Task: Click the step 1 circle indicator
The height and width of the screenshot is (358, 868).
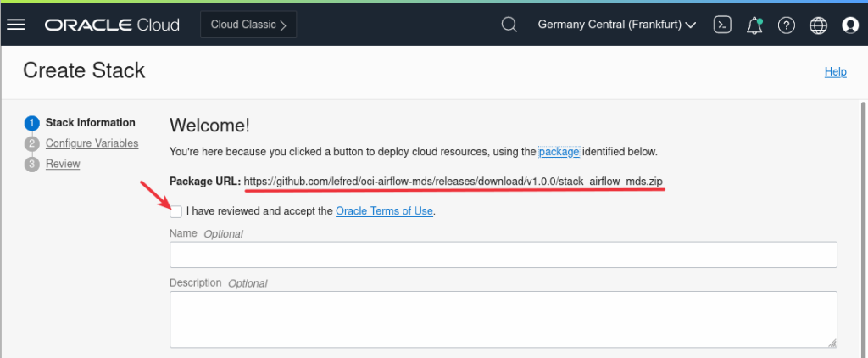Action: (32, 123)
